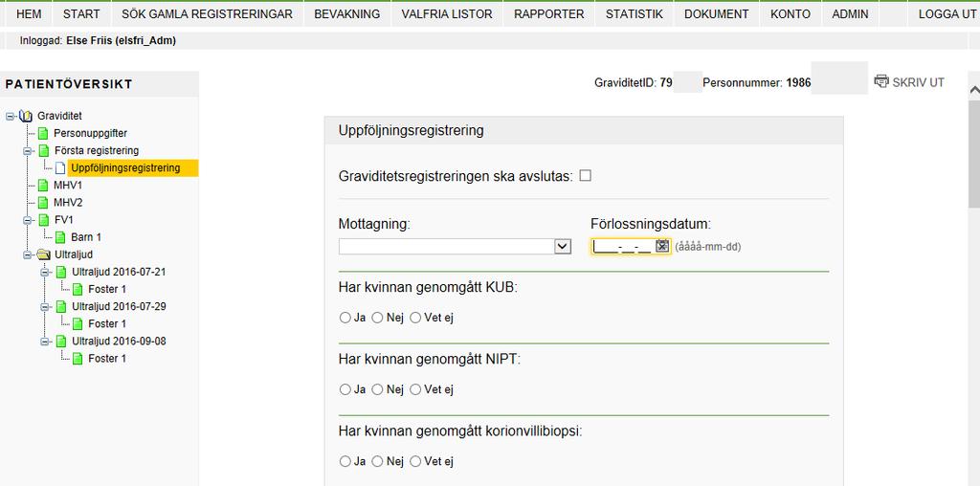
Task: Click the Ultraljud 2016-07-29 document icon
Action: click(x=60, y=307)
